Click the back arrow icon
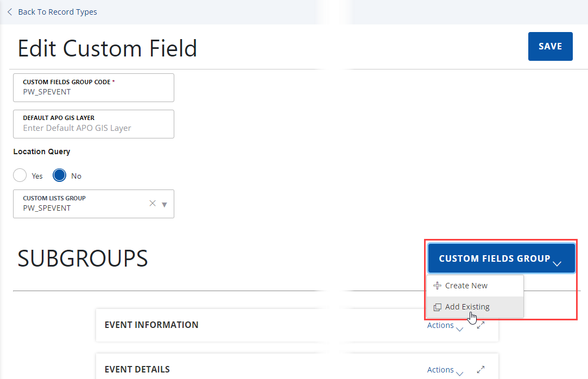Image resolution: width=588 pixels, height=379 pixels. click(x=10, y=12)
